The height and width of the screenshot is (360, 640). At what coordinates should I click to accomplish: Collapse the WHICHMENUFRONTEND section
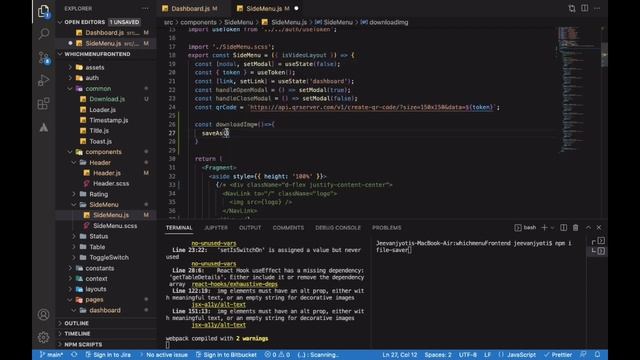[60, 54]
